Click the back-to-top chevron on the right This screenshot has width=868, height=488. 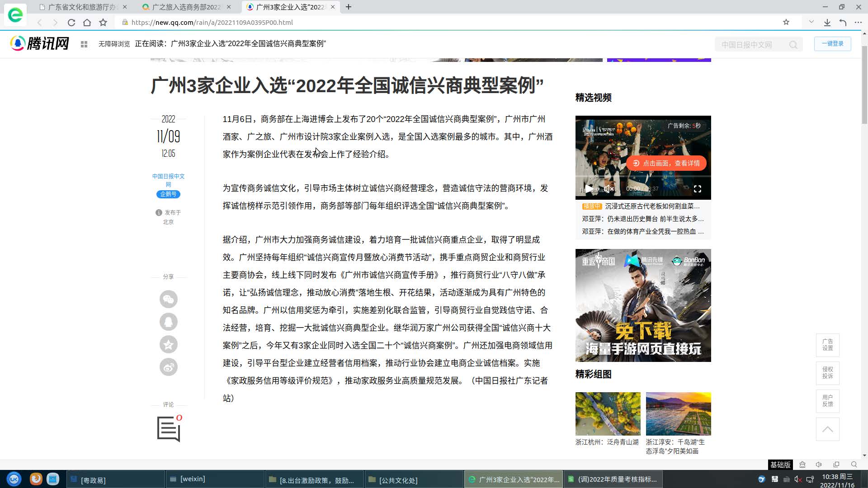pyautogui.click(x=827, y=429)
